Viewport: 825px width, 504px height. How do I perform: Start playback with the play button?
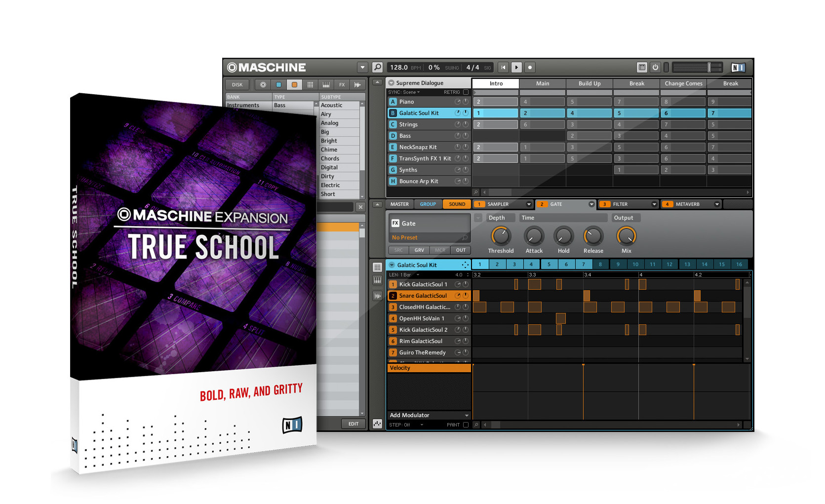coord(516,67)
